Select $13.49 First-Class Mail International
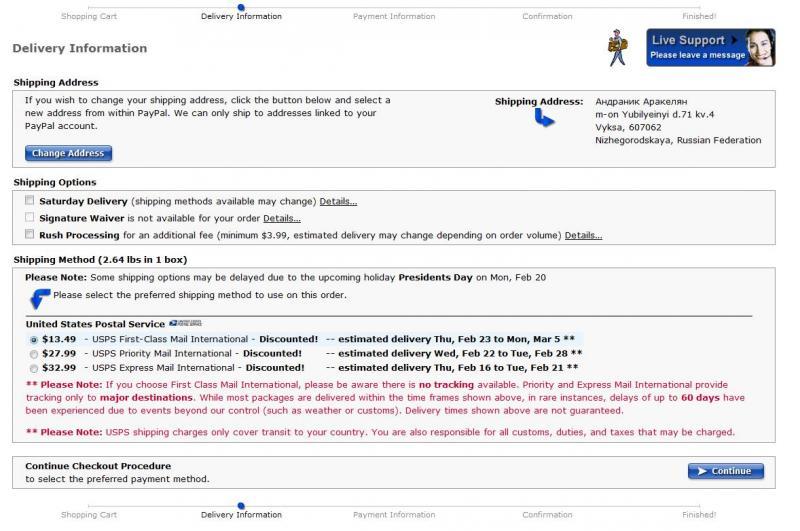The width and height of the screenshot is (800, 531). click(34, 339)
